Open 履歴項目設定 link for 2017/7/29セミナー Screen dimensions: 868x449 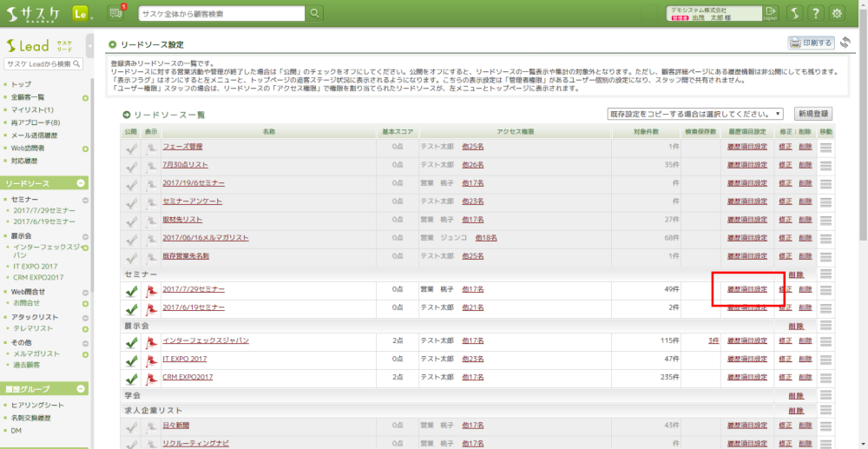tap(746, 289)
